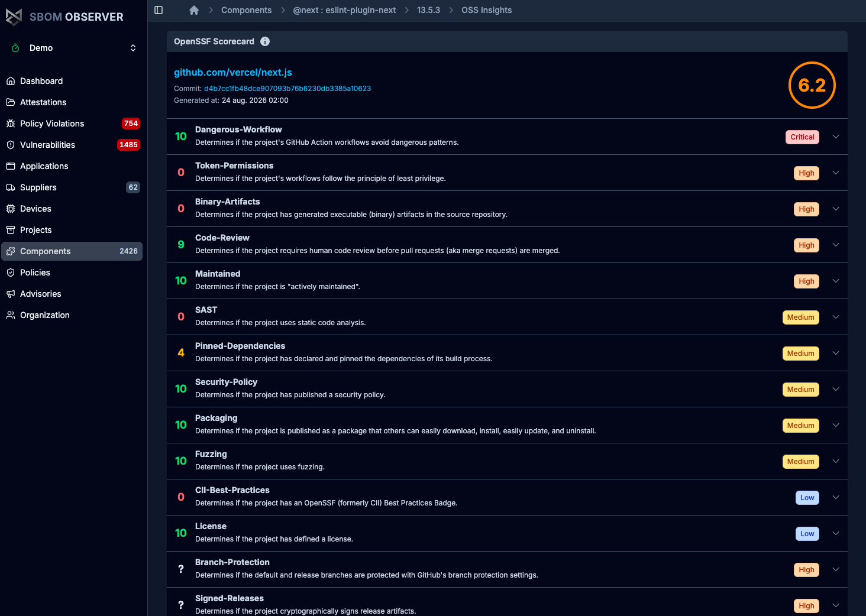Click the 6.2 overall score circle

[812, 85]
